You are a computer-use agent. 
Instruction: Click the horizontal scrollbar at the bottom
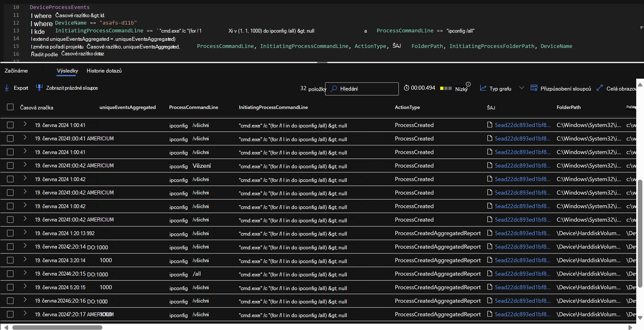click(x=57, y=327)
